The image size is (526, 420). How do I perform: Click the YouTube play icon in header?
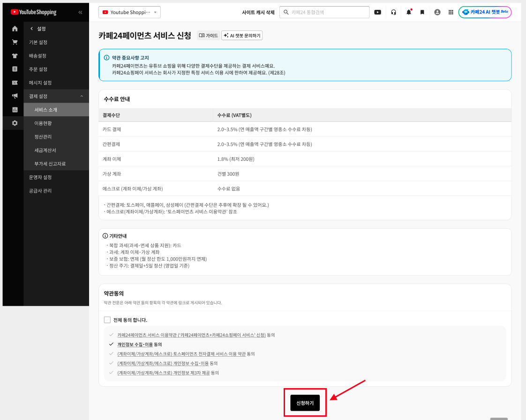[x=378, y=12]
